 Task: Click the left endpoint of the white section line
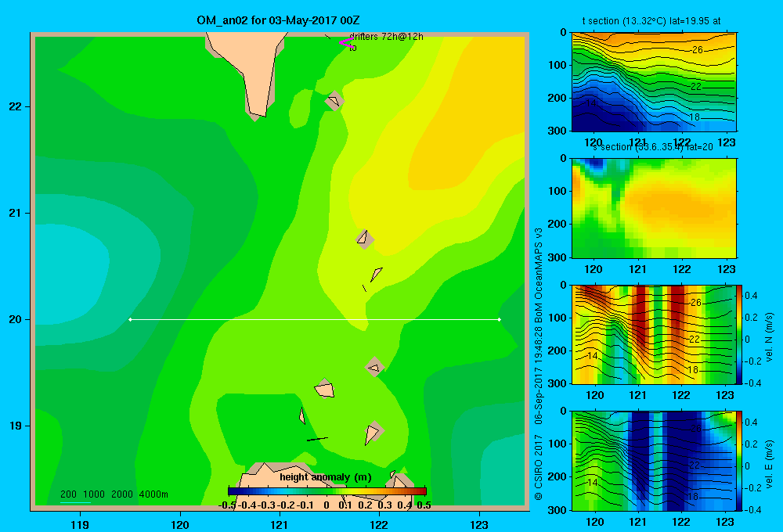[x=130, y=319]
